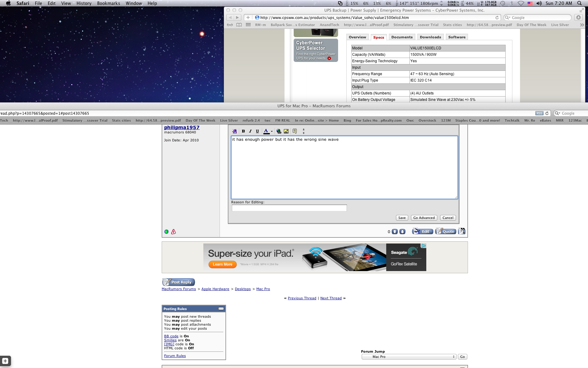
Task: Click the Wrap Quote tags icon
Action: [295, 131]
